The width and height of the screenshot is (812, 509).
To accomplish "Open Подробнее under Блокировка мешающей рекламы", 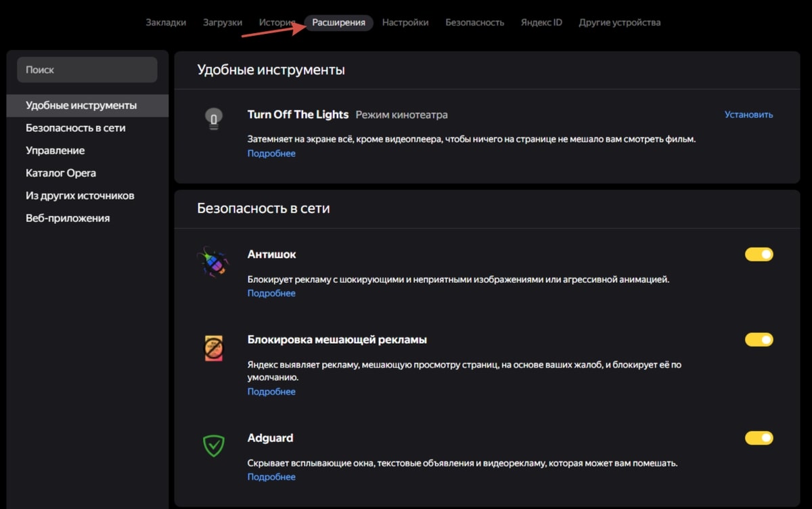I will tap(271, 392).
